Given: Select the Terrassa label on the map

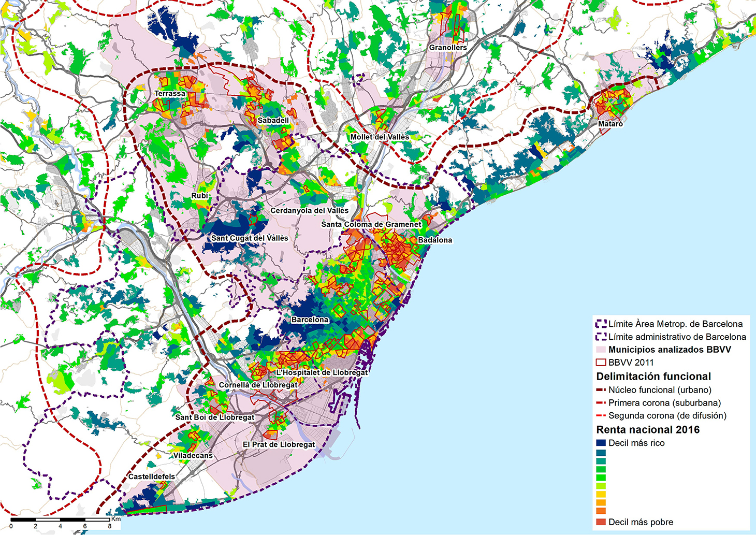Looking at the screenshot, I should 170,94.
